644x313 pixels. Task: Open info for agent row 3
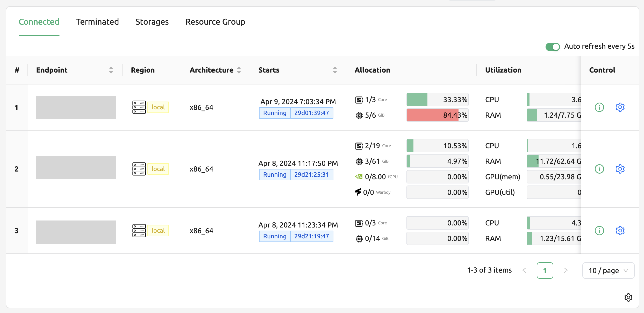(x=599, y=230)
